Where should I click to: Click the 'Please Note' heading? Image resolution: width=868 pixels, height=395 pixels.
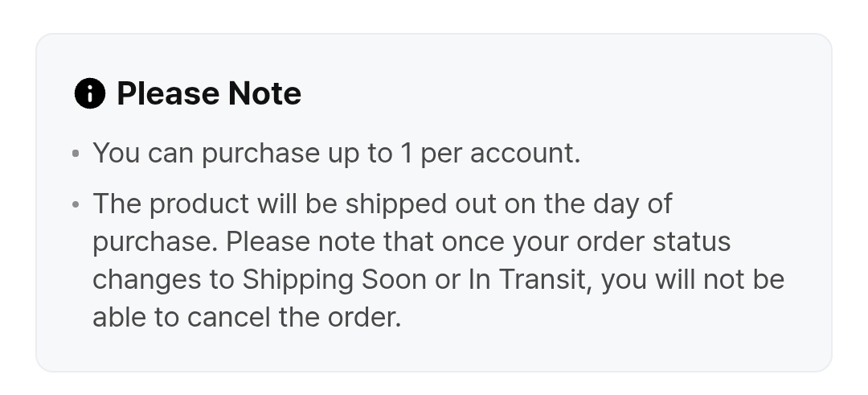[209, 93]
